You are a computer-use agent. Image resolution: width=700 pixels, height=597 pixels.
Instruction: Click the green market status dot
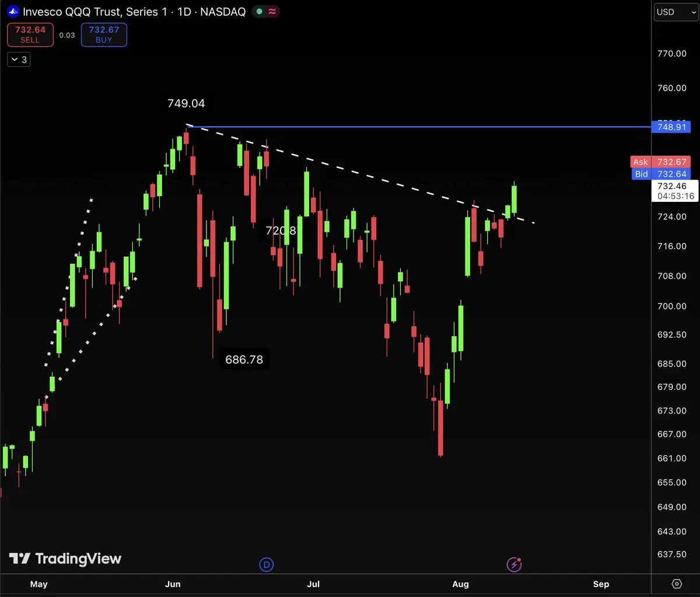click(260, 11)
